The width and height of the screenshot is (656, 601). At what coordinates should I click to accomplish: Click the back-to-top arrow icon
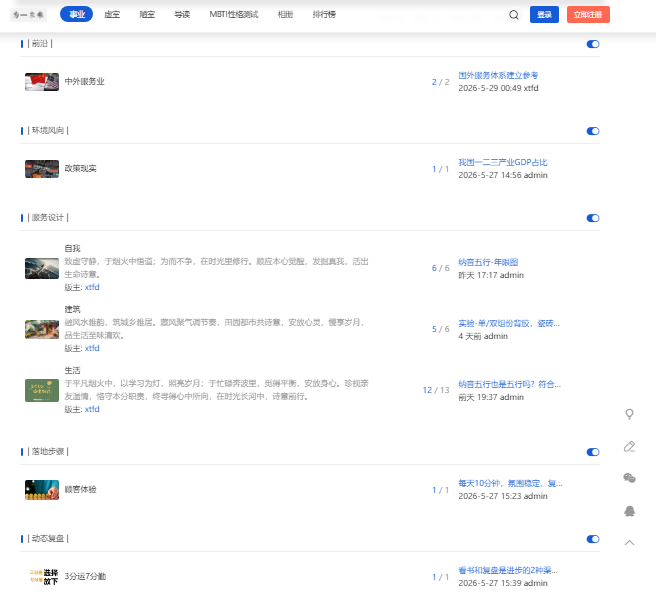coord(629,543)
